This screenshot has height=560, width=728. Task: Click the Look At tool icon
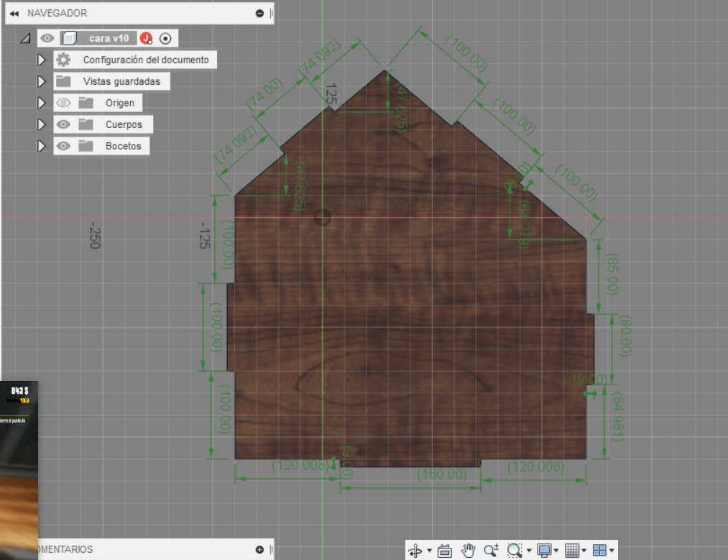point(445,551)
